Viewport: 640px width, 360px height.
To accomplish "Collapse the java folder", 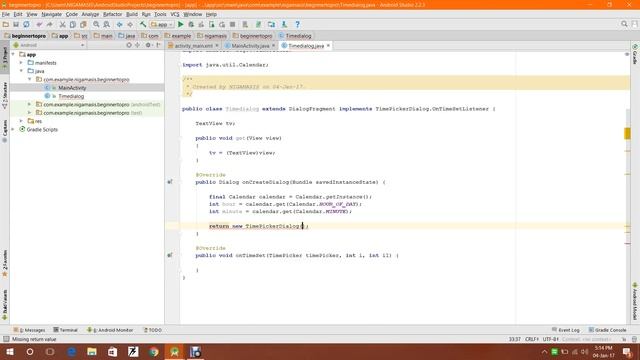I will click(x=22, y=71).
